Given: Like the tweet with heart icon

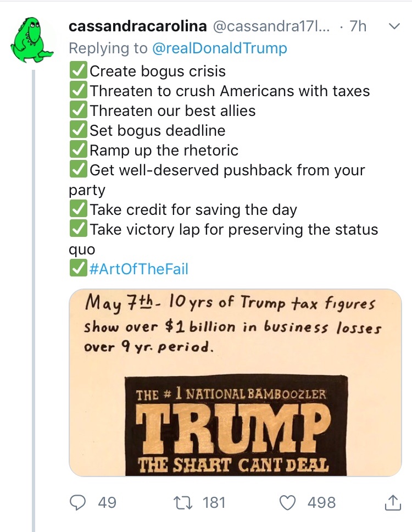Looking at the screenshot, I should [x=288, y=502].
